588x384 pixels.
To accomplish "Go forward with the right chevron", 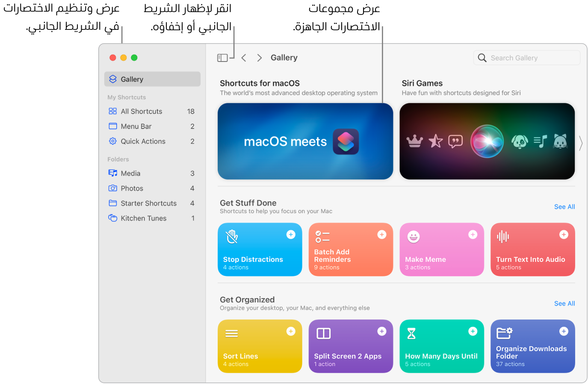I will (259, 58).
